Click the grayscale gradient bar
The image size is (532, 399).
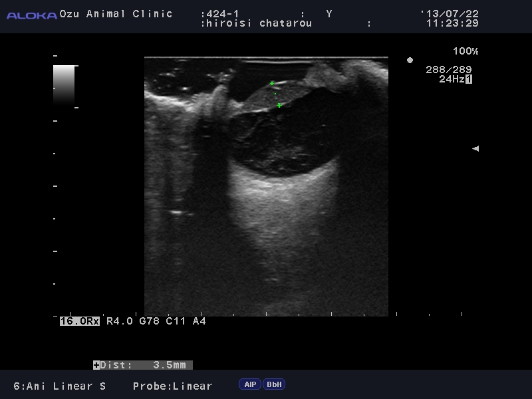[x=64, y=84]
